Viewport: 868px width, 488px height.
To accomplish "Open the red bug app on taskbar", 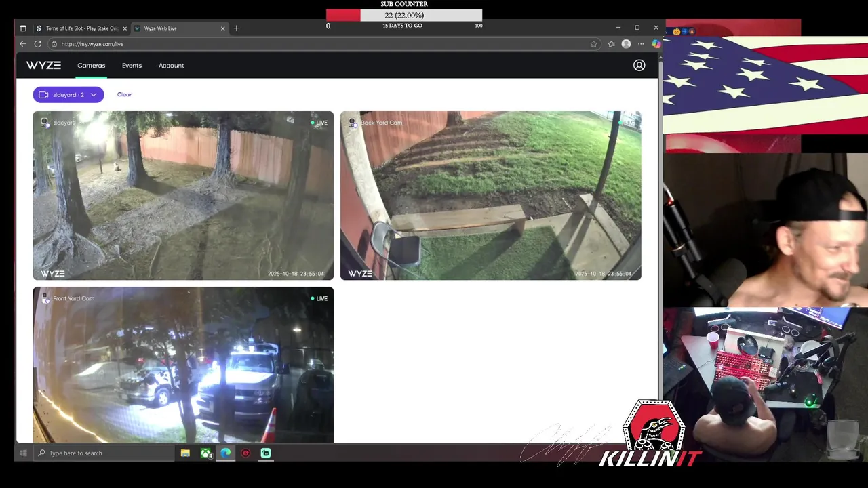I will [245, 453].
